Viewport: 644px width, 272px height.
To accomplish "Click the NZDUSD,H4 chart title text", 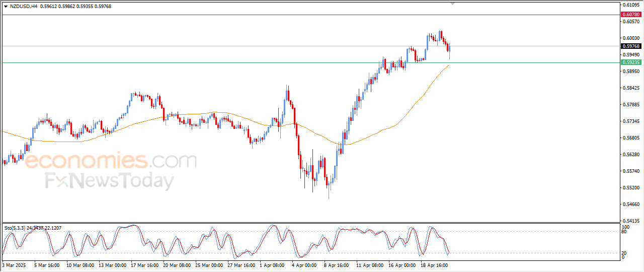I will 23,6.
